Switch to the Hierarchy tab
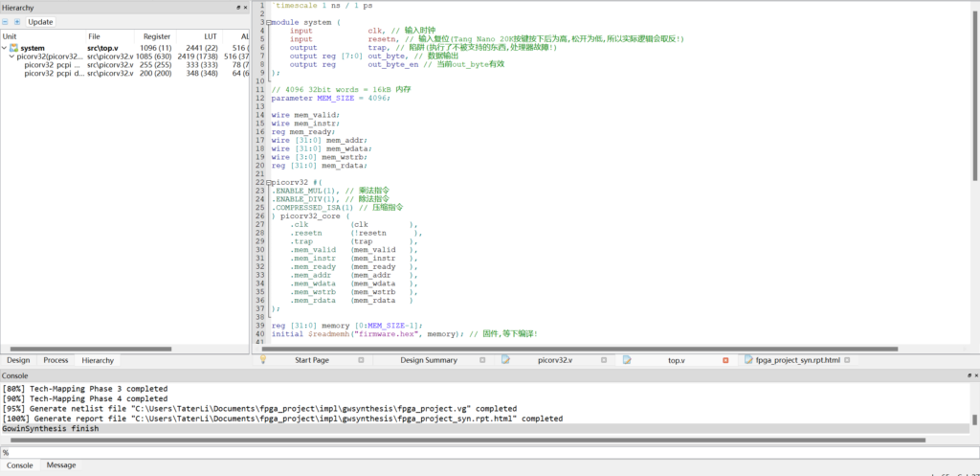Image resolution: width=980 pixels, height=476 pixels. (98, 360)
